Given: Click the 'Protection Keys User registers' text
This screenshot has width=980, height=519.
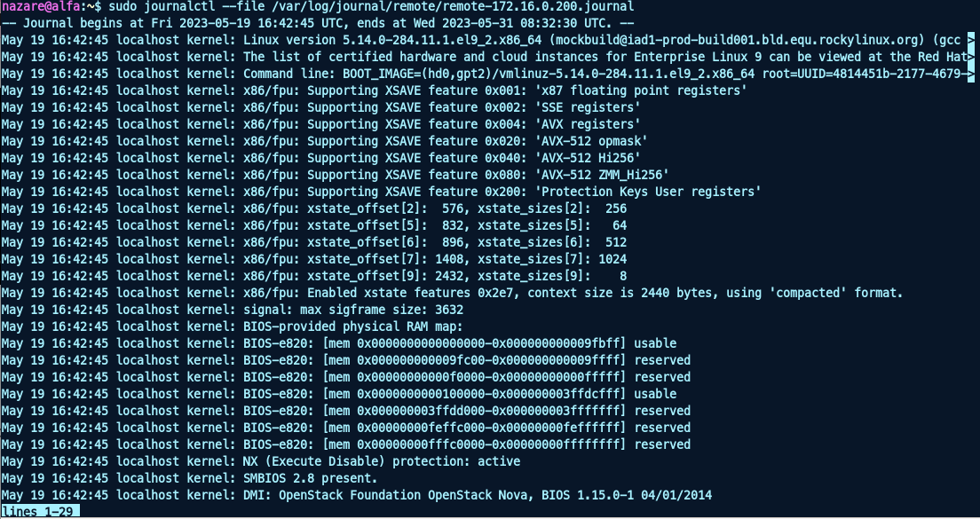Looking at the screenshot, I should (648, 192).
